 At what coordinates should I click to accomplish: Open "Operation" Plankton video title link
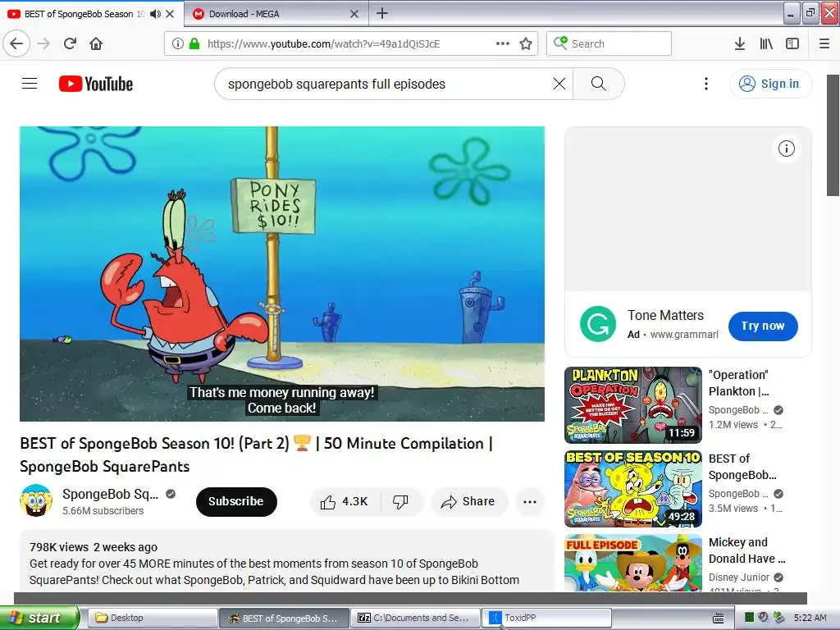(x=739, y=383)
